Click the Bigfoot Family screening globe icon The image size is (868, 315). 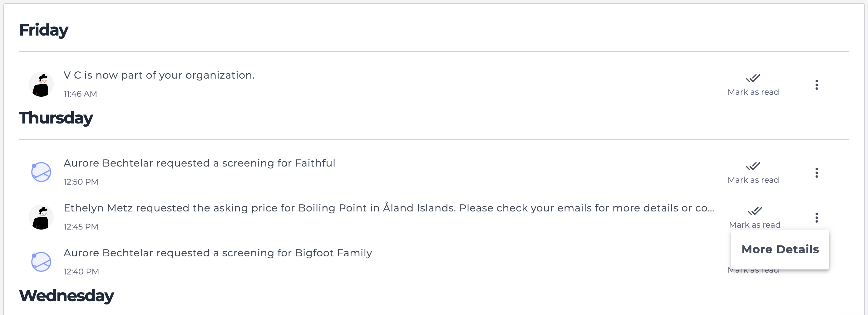pos(41,262)
